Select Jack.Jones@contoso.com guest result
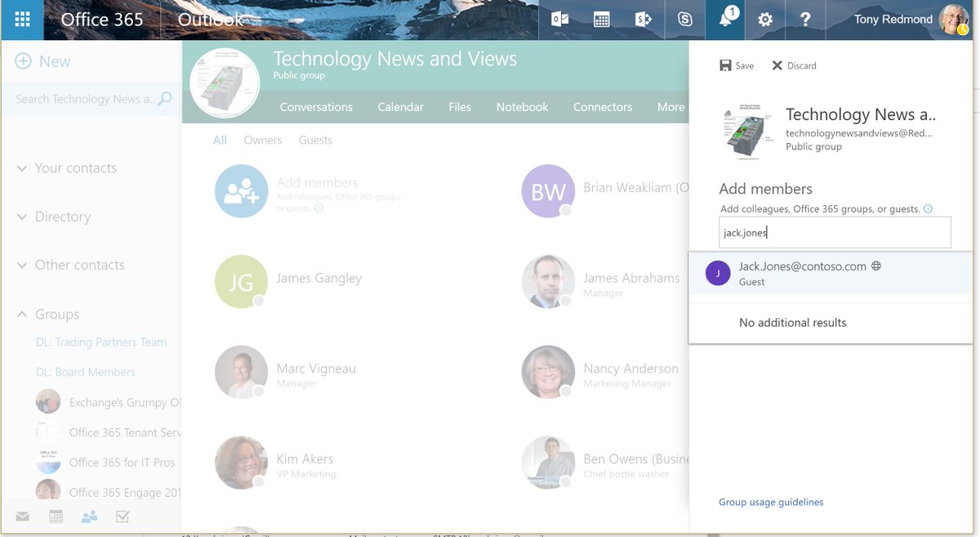The image size is (980, 537). 831,273
